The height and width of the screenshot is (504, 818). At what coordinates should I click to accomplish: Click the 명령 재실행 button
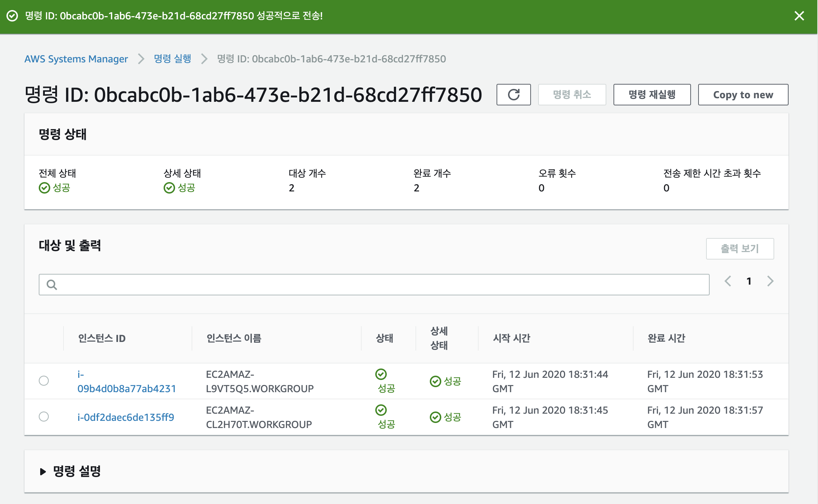(652, 95)
